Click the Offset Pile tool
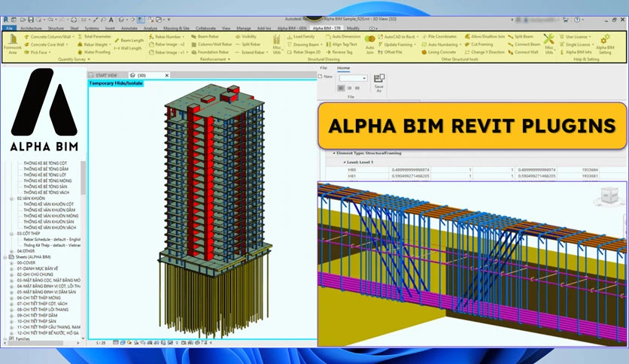The width and height of the screenshot is (629, 364). coord(390,52)
